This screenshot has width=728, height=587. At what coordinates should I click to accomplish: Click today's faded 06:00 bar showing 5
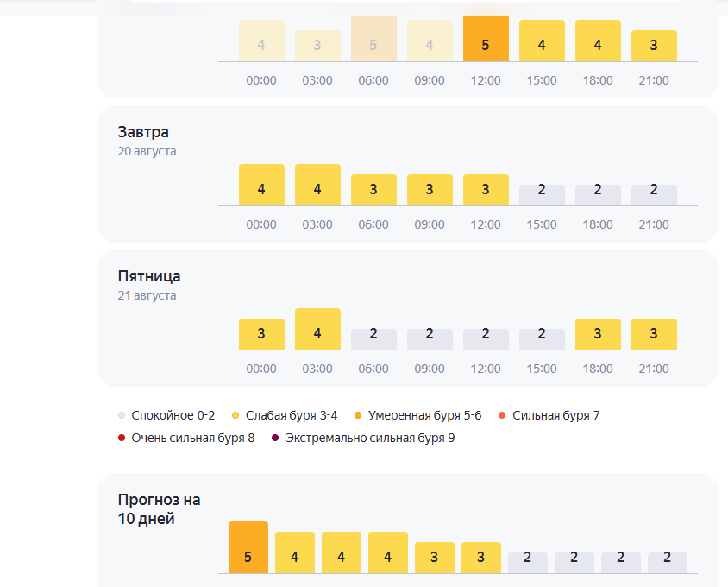click(373, 39)
